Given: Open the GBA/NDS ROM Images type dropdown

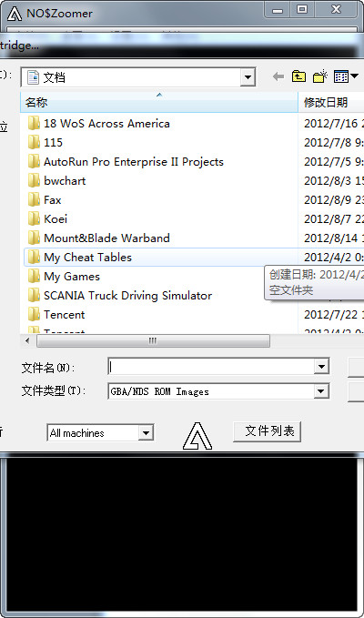Looking at the screenshot, I should (x=321, y=391).
